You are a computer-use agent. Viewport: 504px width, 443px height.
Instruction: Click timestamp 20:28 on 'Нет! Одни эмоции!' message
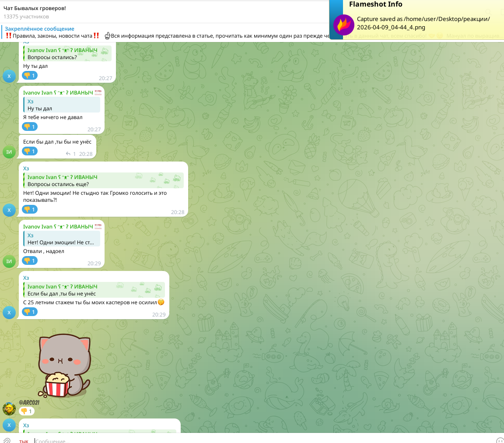[x=178, y=212]
